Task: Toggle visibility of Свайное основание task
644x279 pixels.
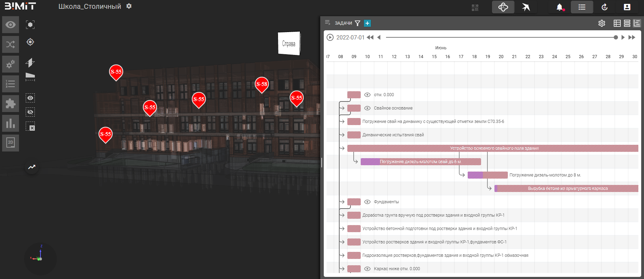Action: [x=367, y=108]
